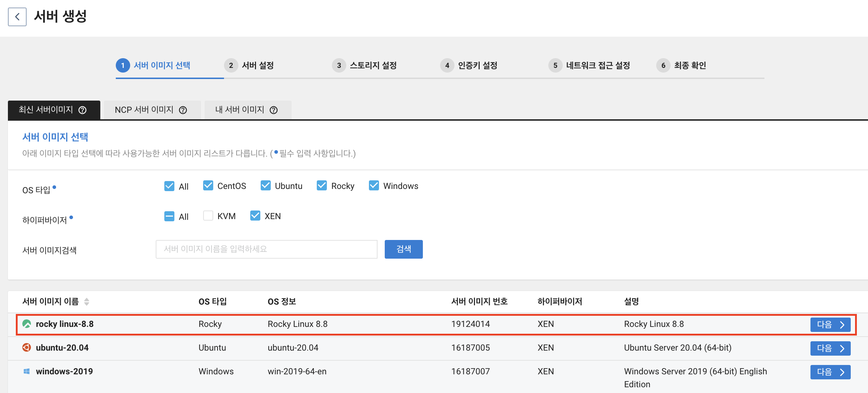Image resolution: width=868 pixels, height=393 pixels.
Task: Toggle the XEN hypervisor checkbox
Action: (x=255, y=216)
